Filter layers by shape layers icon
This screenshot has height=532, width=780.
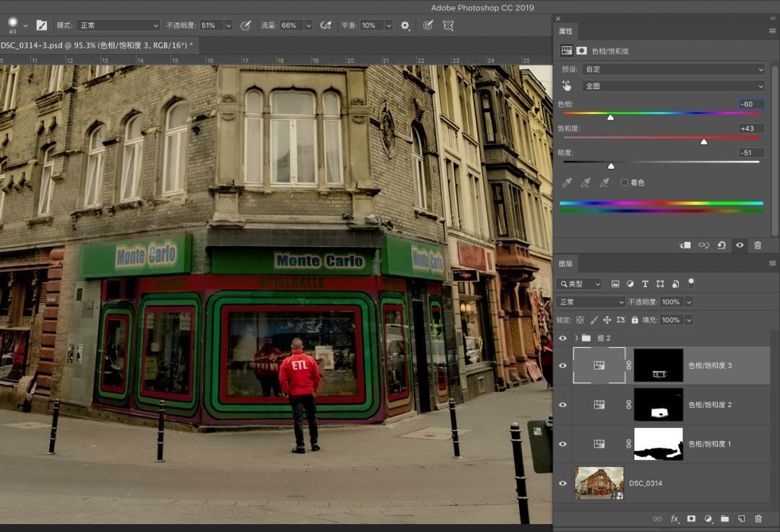pyautogui.click(x=660, y=284)
